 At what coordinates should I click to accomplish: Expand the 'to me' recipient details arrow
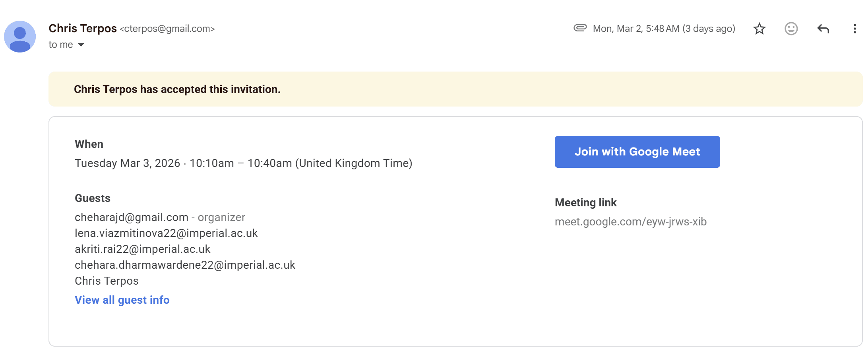[81, 45]
